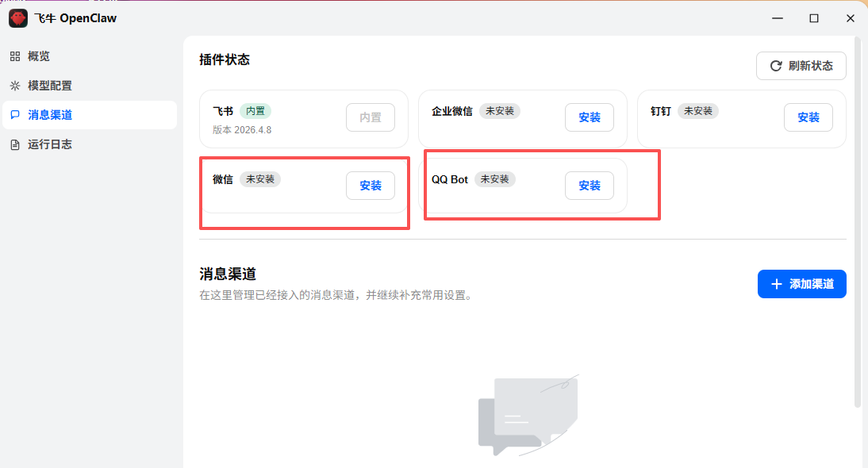
Task: Click the disabled 内置 button for 飞书
Action: click(371, 117)
